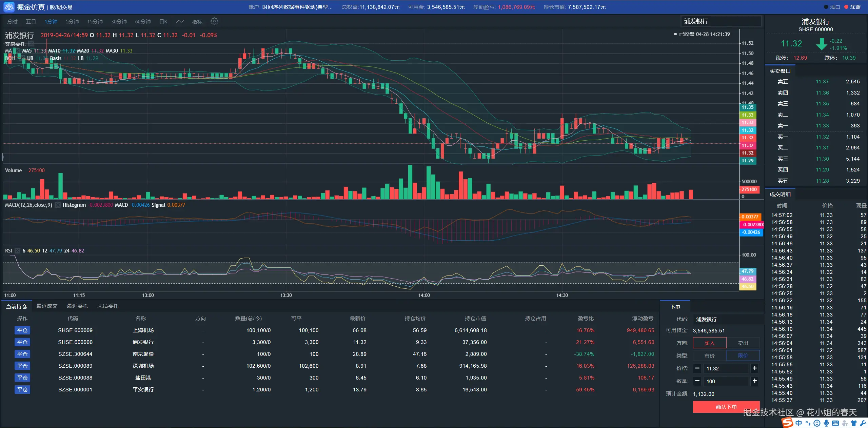Remove the RSI indicator via X icon
Screen dimensions: 868x428
point(17,251)
